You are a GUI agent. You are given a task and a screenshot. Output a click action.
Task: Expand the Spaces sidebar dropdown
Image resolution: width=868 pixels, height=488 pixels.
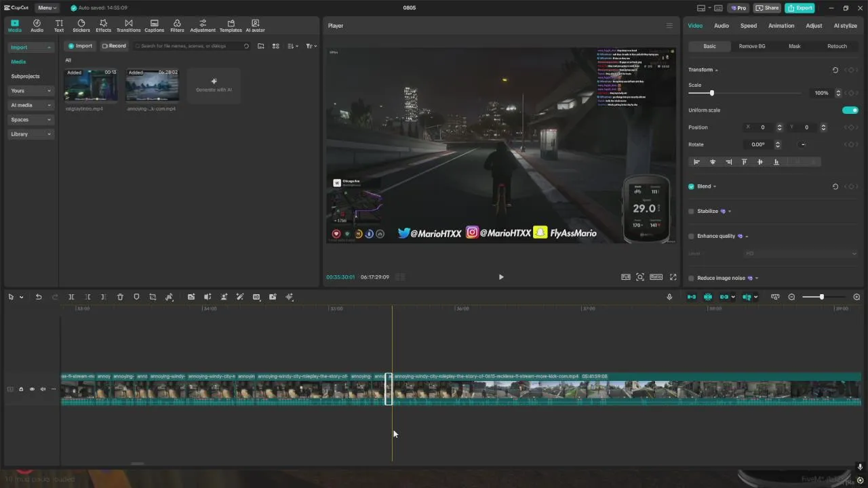tap(31, 119)
